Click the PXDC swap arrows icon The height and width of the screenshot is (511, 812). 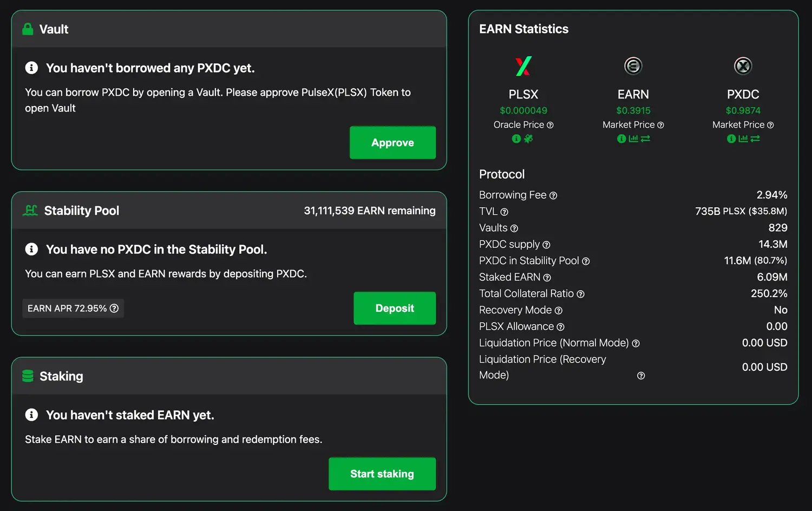click(755, 139)
